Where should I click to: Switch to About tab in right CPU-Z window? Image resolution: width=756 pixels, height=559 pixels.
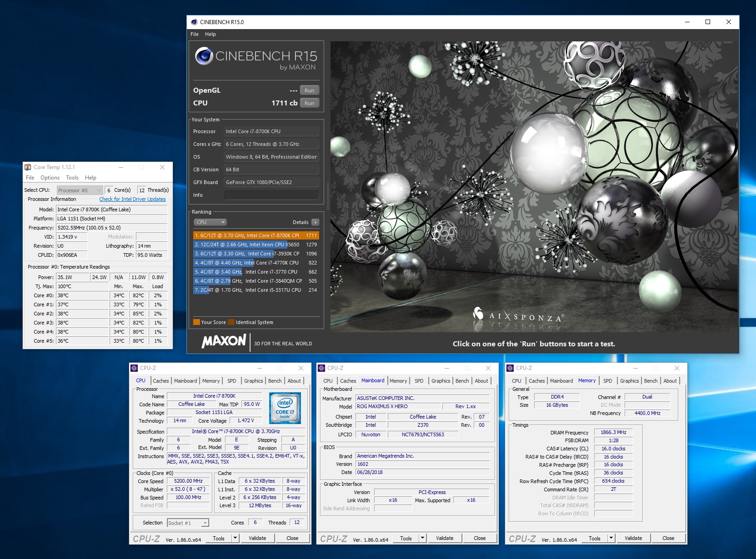(670, 381)
